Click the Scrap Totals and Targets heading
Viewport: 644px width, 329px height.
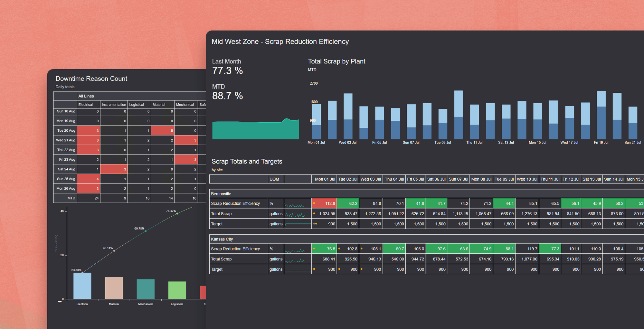click(247, 161)
